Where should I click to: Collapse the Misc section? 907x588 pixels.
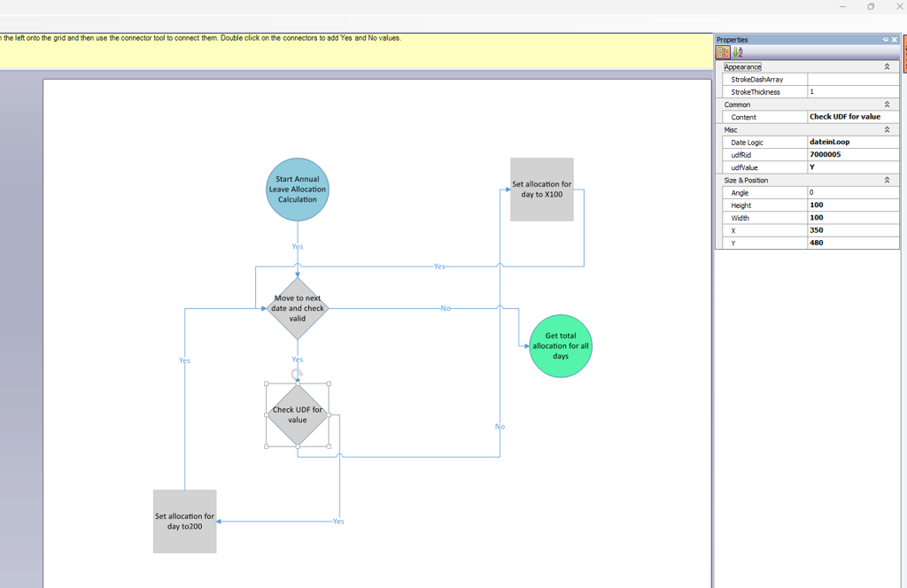pyautogui.click(x=887, y=129)
